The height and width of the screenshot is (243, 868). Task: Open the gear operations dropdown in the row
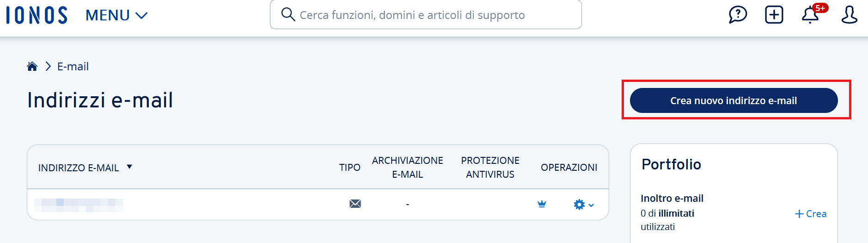[583, 204]
